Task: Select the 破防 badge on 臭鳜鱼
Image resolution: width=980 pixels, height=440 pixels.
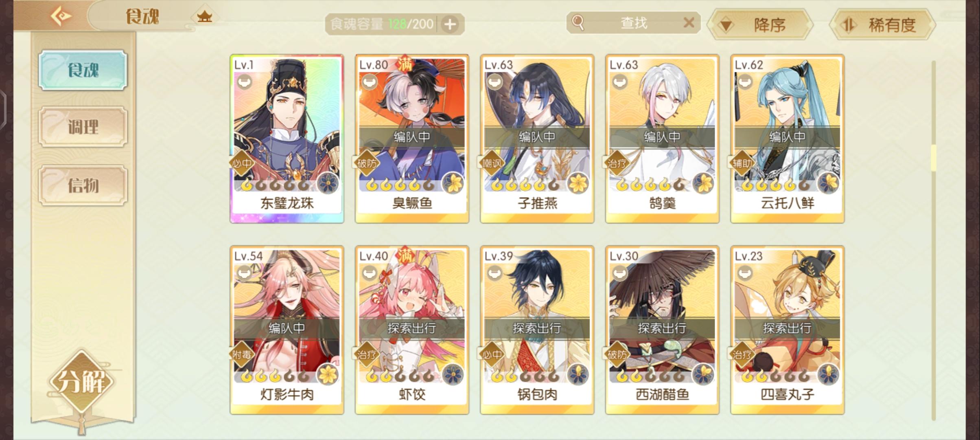Action: click(x=366, y=163)
